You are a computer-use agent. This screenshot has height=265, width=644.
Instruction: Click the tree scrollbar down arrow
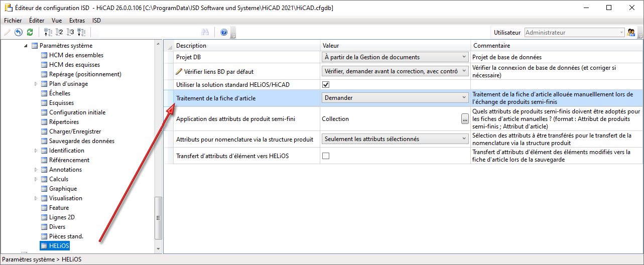coord(159,248)
